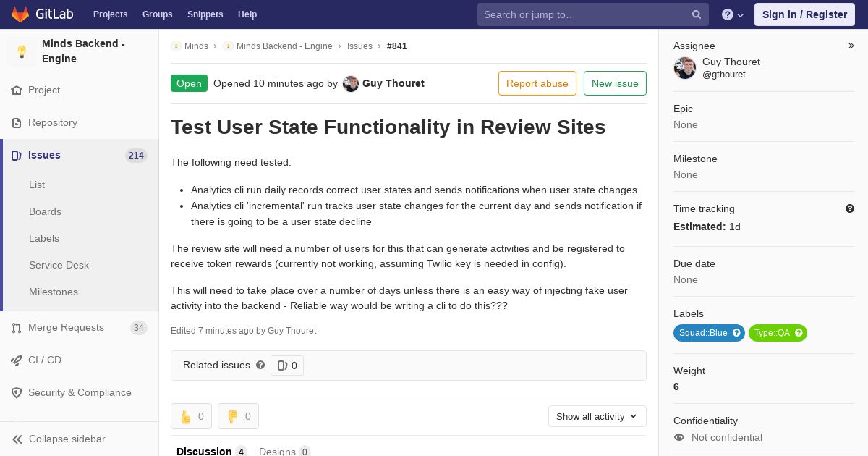Click the Type::QA label help icon
Image resolution: width=868 pixels, height=456 pixels.
coord(799,333)
